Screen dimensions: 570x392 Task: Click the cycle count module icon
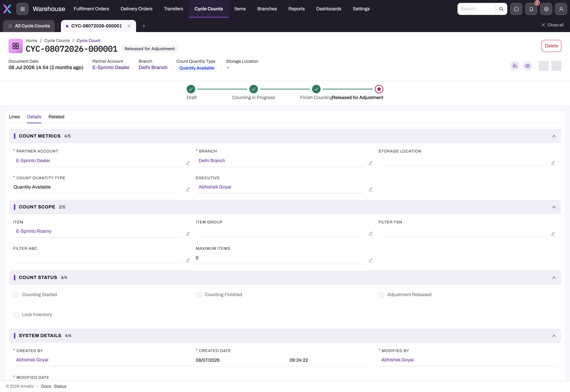16,46
